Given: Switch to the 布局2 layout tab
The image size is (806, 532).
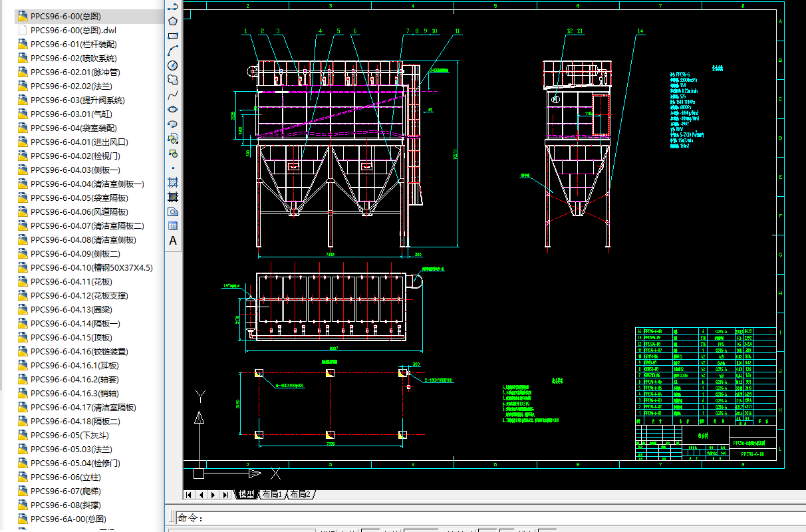Looking at the screenshot, I should click(x=300, y=495).
